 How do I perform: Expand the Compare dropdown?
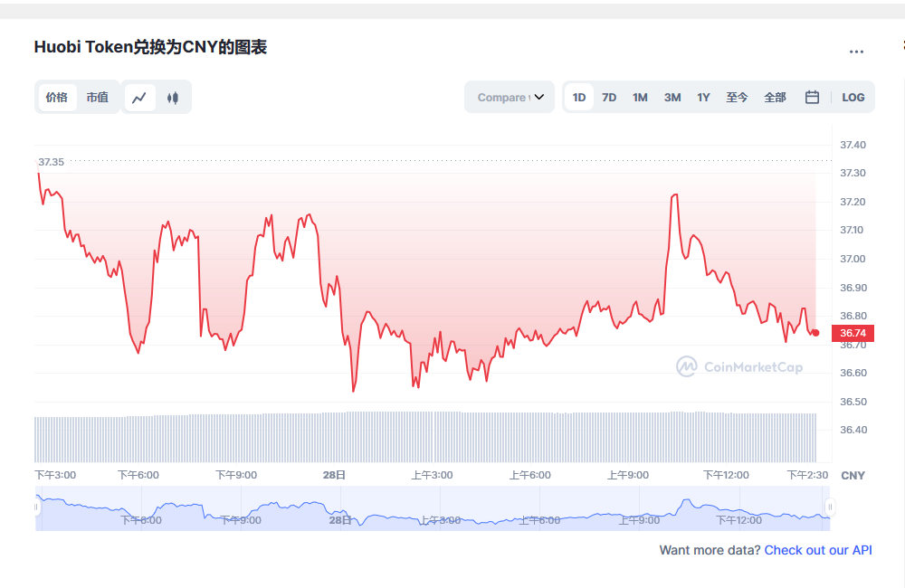point(510,97)
